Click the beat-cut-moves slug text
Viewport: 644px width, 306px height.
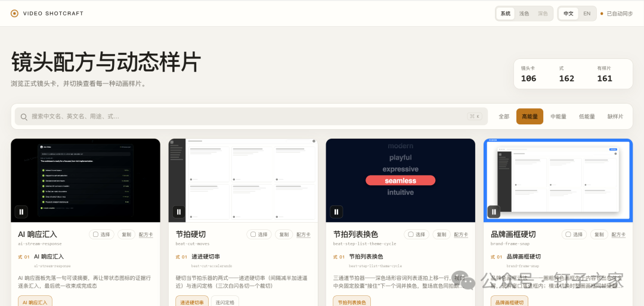tap(193, 243)
